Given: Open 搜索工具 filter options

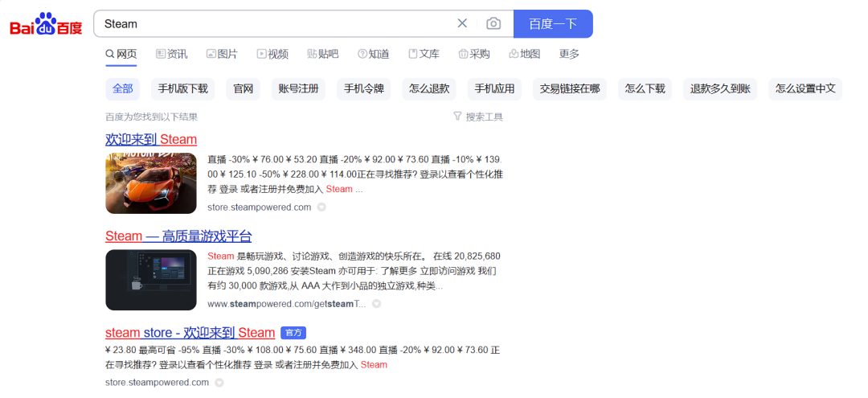Looking at the screenshot, I should 477,117.
